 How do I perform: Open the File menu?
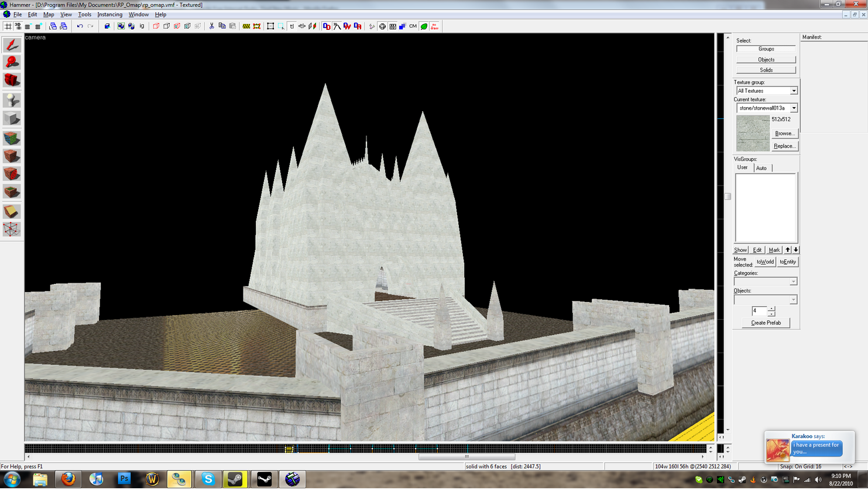coord(18,15)
